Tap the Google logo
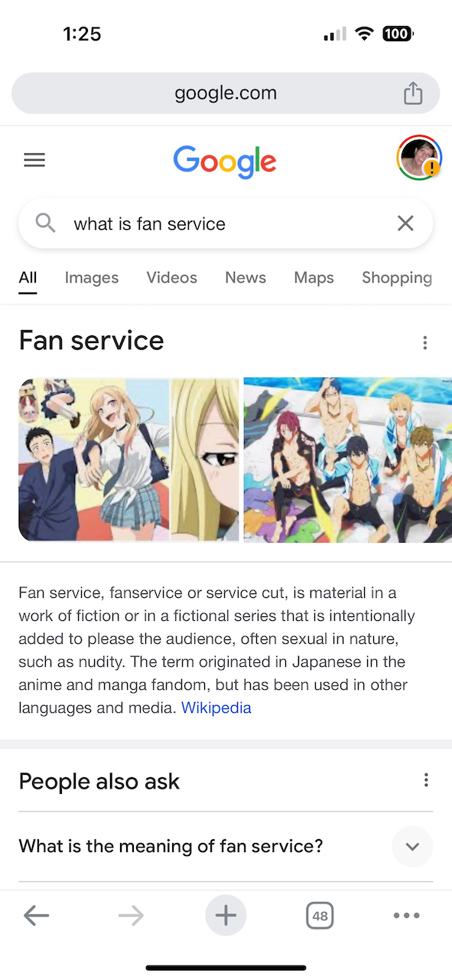The image size is (452, 980). click(x=225, y=161)
